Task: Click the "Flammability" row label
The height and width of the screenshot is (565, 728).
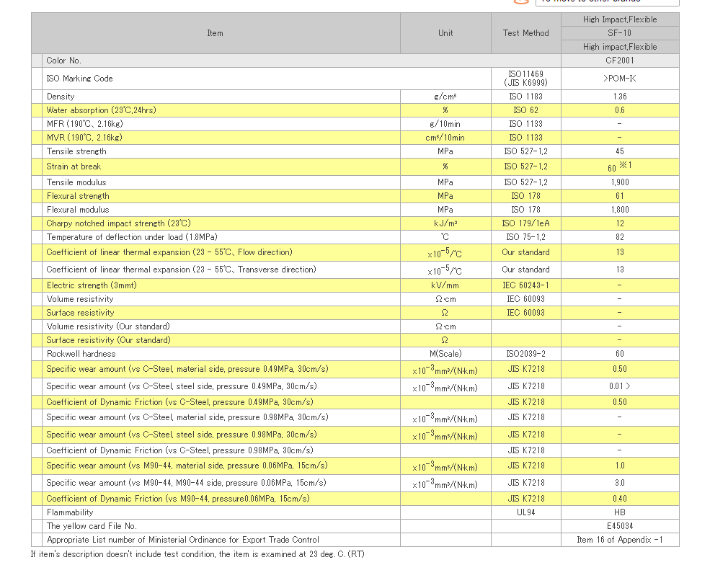Action: [70, 512]
